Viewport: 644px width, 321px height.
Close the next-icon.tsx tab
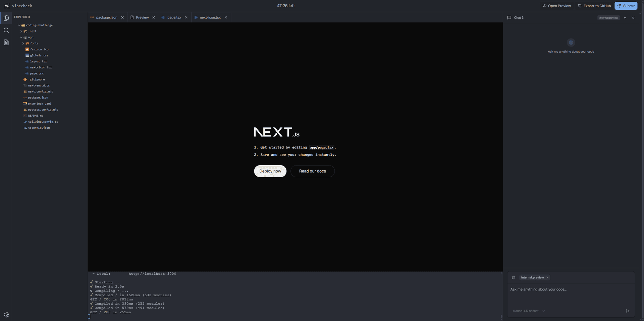pyautogui.click(x=226, y=17)
